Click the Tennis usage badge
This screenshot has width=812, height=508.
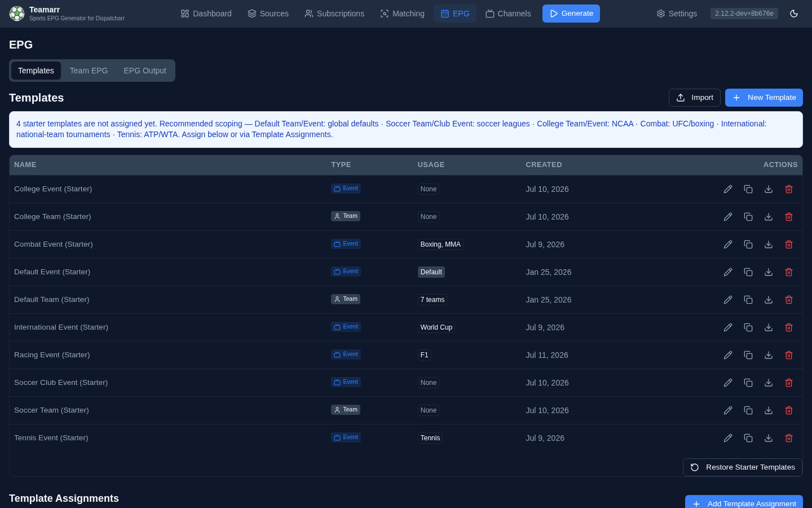430,438
